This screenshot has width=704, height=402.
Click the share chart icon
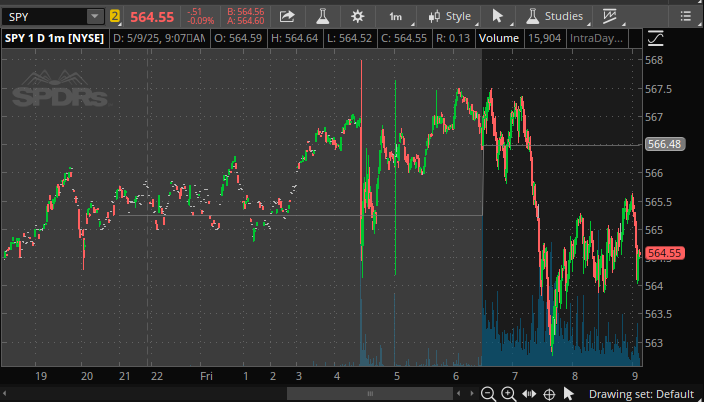click(x=287, y=17)
